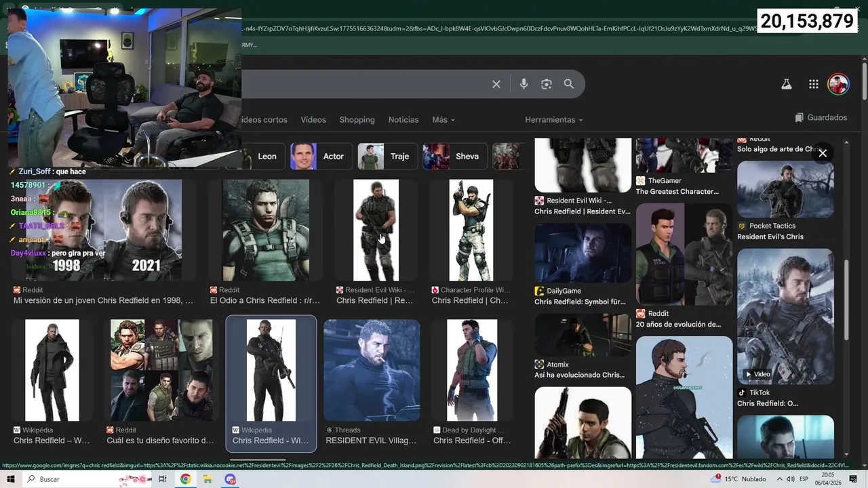Open TikTok 'Chris Redfield: O...' link
The height and width of the screenshot is (488, 868).
(x=768, y=403)
